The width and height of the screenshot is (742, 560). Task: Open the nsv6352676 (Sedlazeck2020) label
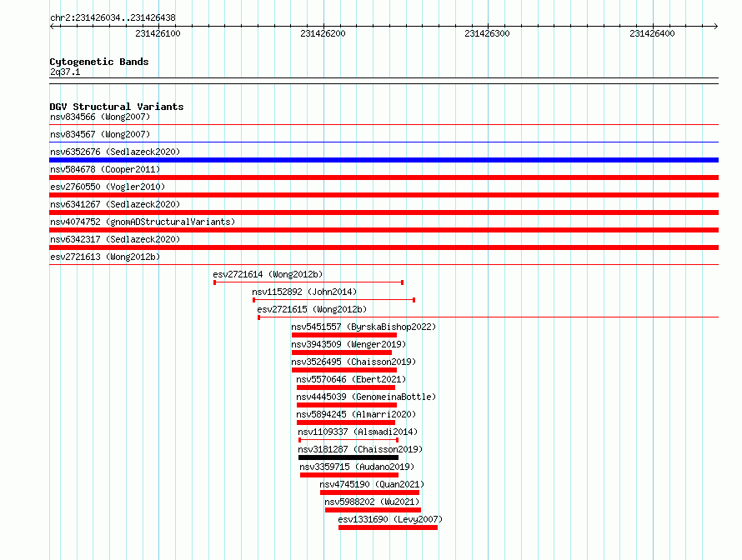[115, 152]
